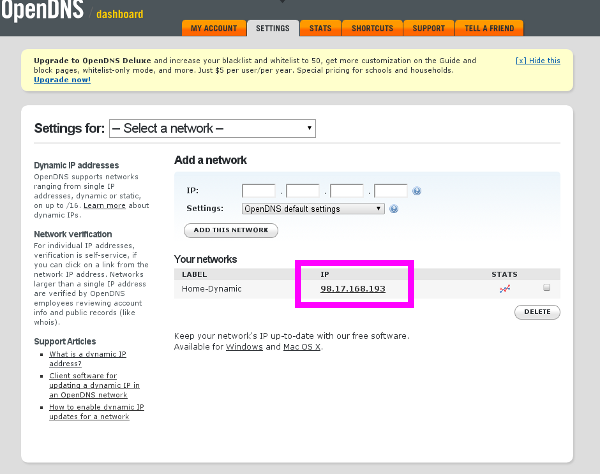Click the fourth IP octet field
This screenshot has width=600, height=474.
pyautogui.click(x=391, y=191)
